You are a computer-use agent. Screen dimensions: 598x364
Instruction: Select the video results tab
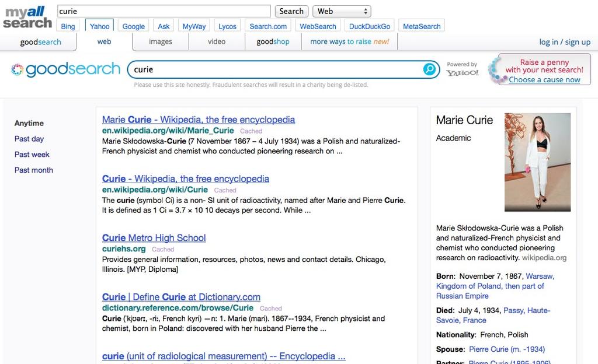tap(217, 41)
